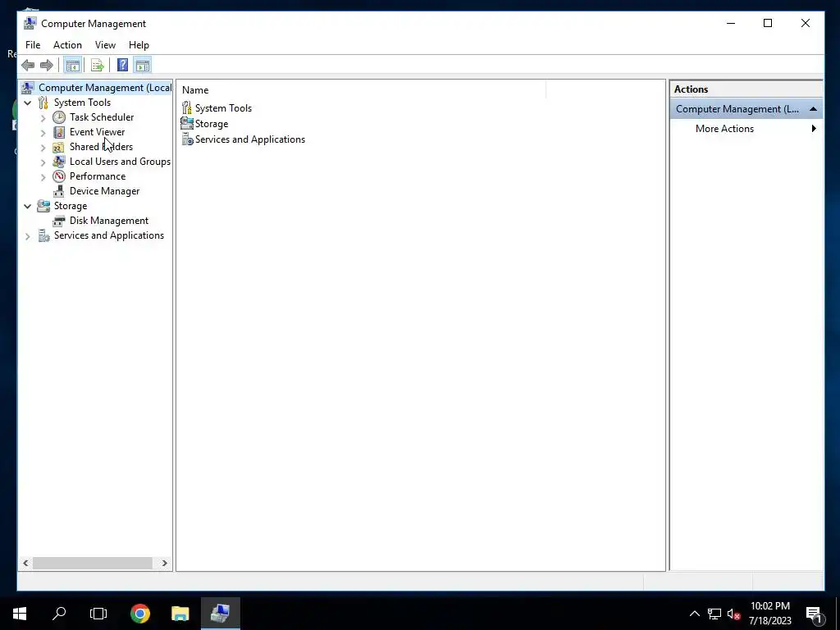Select the Device Manager icon in tree
840x630 pixels.
pyautogui.click(x=59, y=191)
